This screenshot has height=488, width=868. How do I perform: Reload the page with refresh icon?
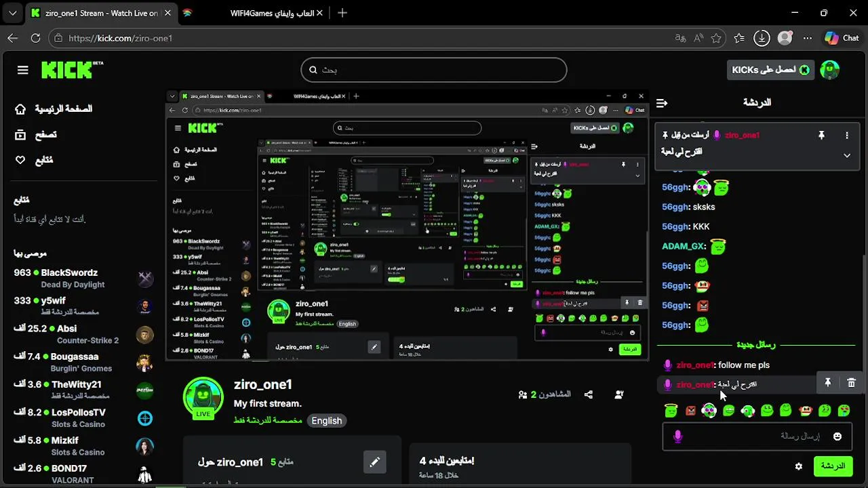coord(35,38)
